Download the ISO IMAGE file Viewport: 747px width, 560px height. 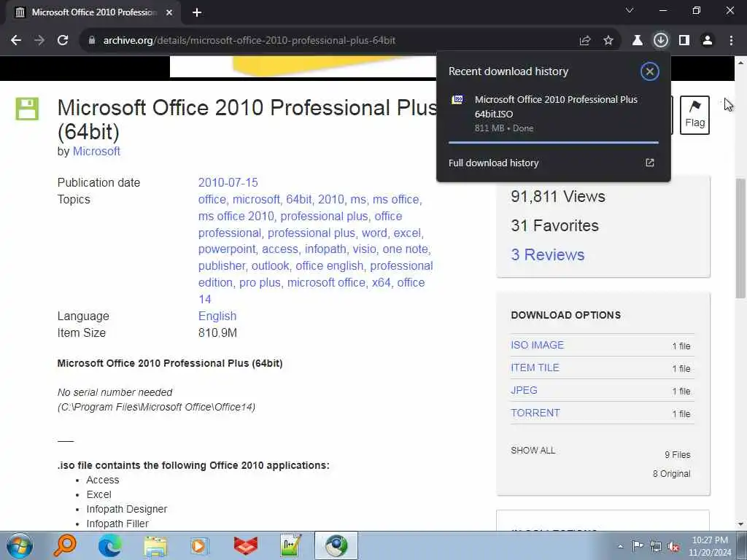[x=538, y=345]
